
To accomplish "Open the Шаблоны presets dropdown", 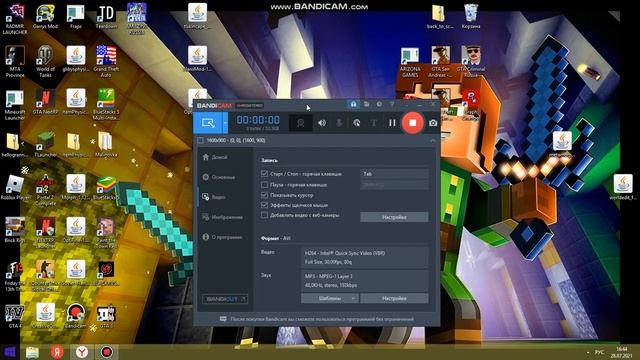I will click(330, 298).
